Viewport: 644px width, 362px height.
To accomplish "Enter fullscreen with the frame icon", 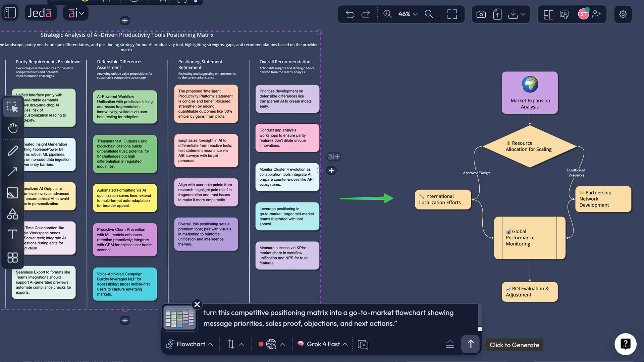I will [x=452, y=14].
